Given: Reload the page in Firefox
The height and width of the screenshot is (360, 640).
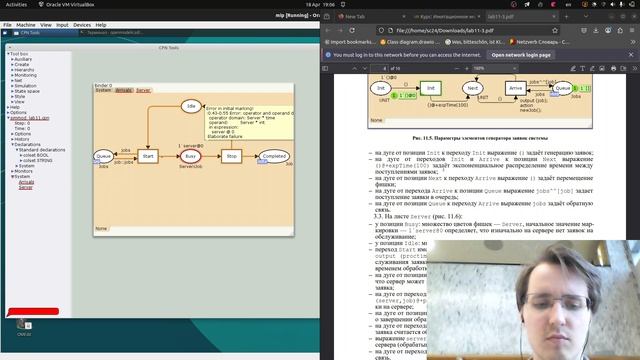Looking at the screenshot, I should tap(352, 30).
